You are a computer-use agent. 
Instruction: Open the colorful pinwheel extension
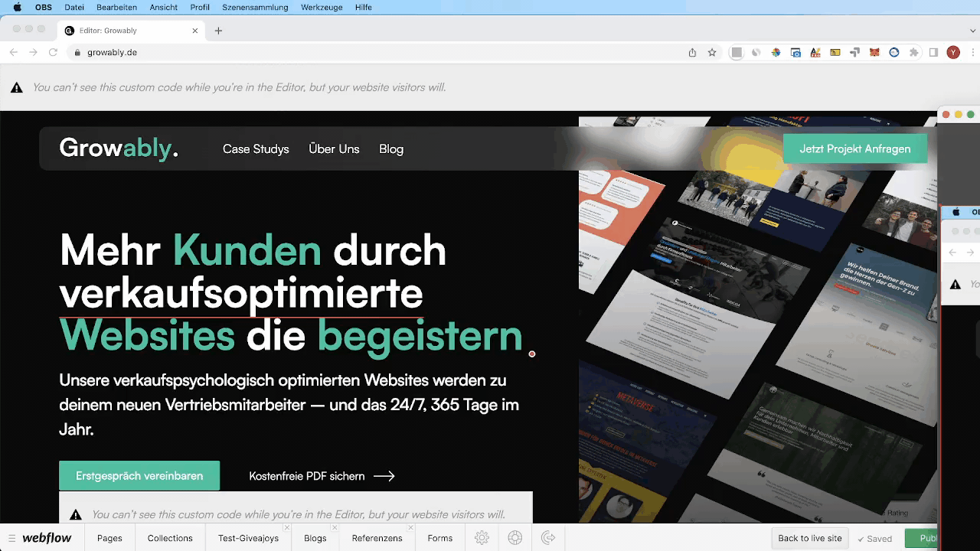pos(776,52)
